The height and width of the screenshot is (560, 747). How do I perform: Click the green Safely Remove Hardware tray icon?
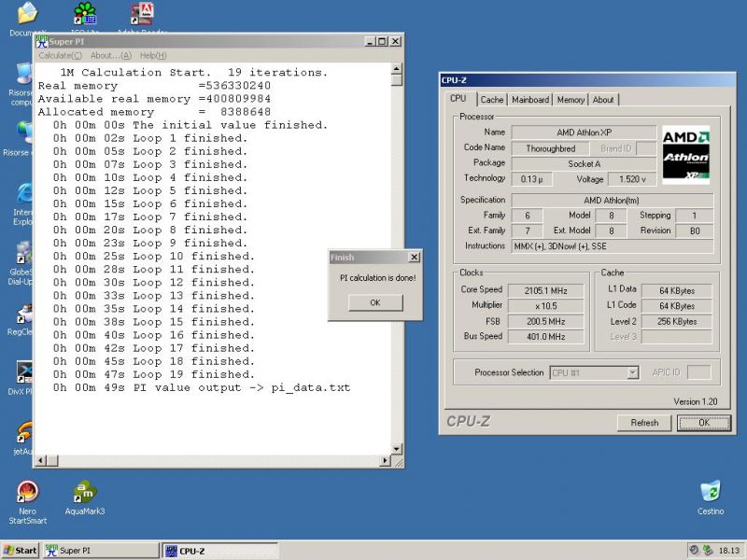point(708,550)
